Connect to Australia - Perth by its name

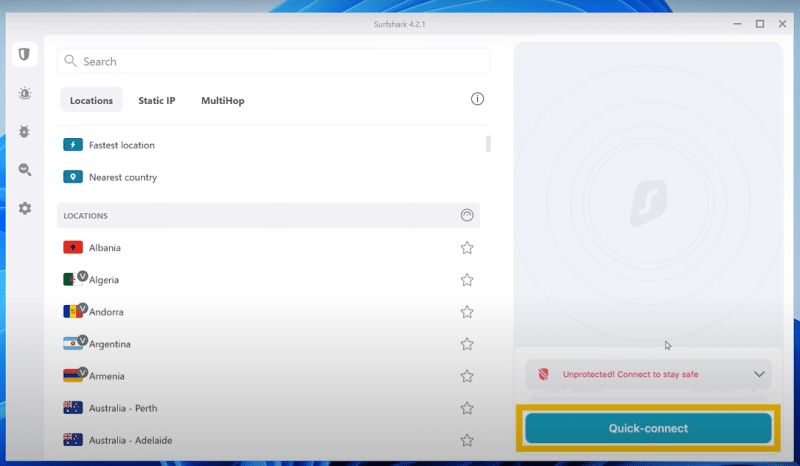pos(123,408)
